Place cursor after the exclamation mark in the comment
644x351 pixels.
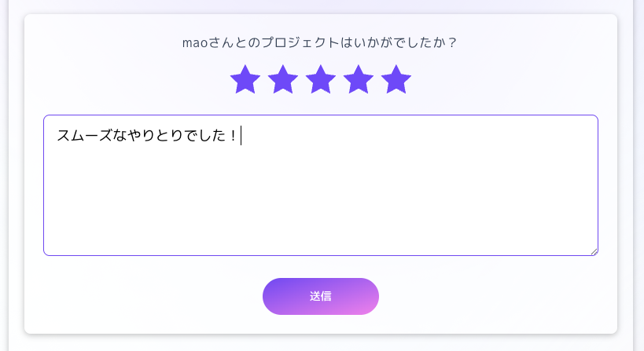[240, 136]
